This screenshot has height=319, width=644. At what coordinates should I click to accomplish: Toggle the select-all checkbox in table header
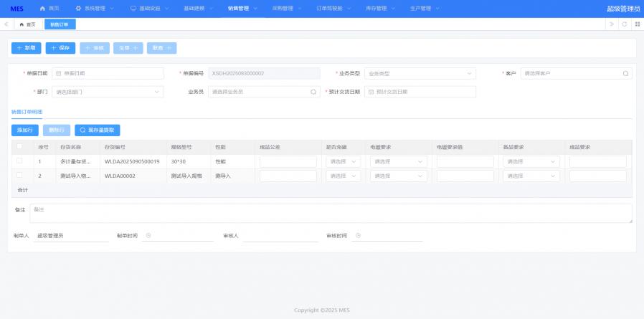[19, 147]
